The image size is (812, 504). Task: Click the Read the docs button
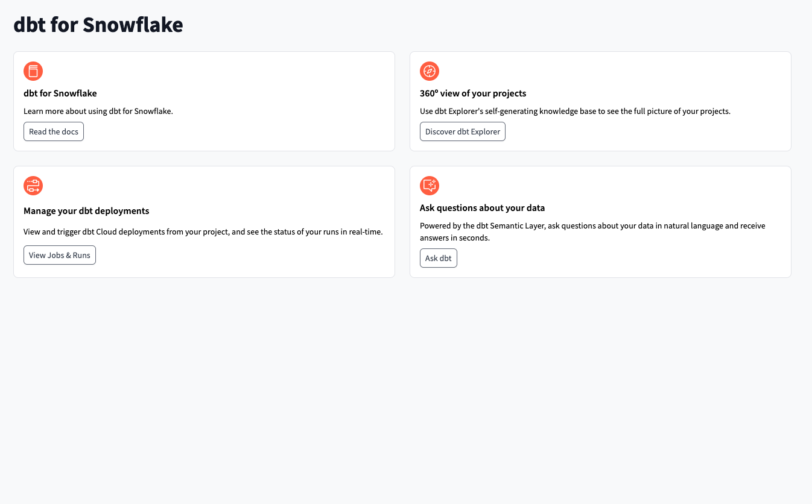pyautogui.click(x=53, y=131)
